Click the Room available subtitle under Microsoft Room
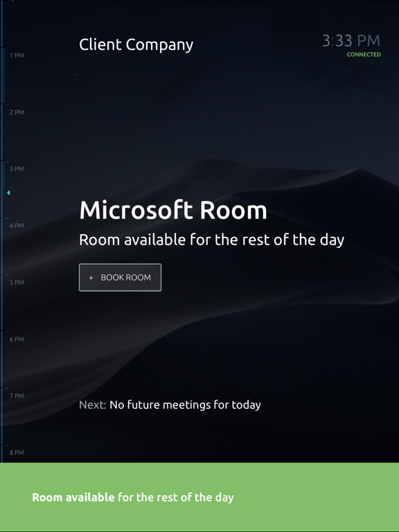 pyautogui.click(x=212, y=240)
